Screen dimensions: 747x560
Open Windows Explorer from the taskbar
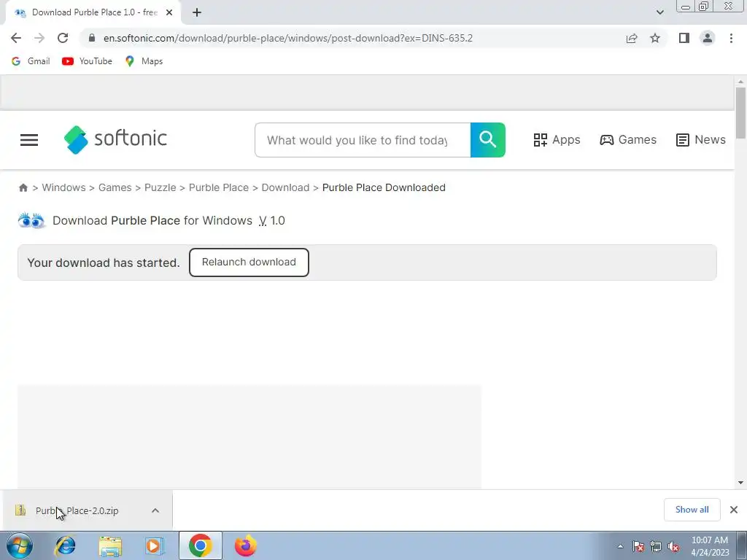click(x=110, y=545)
